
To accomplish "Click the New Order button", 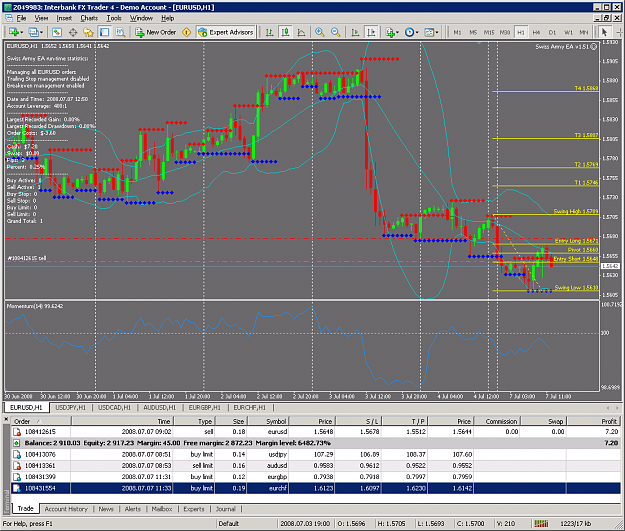I will [156, 32].
